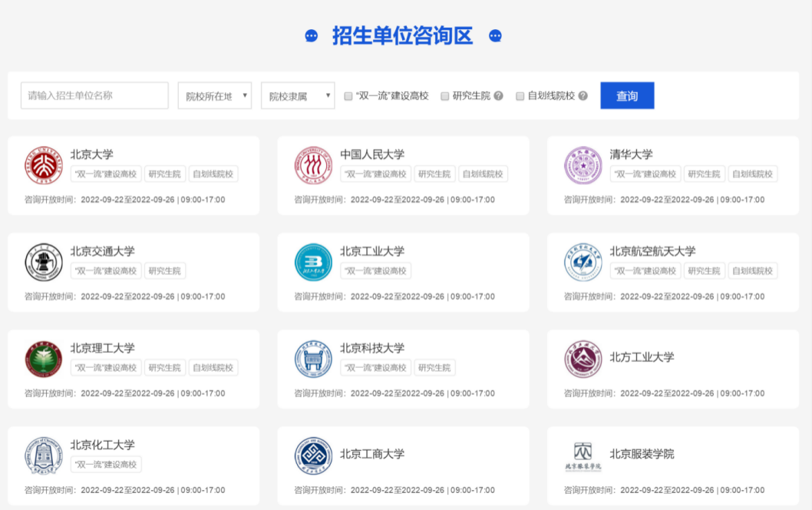Click 清华大学's "双一流"建设高校 tag

645,174
